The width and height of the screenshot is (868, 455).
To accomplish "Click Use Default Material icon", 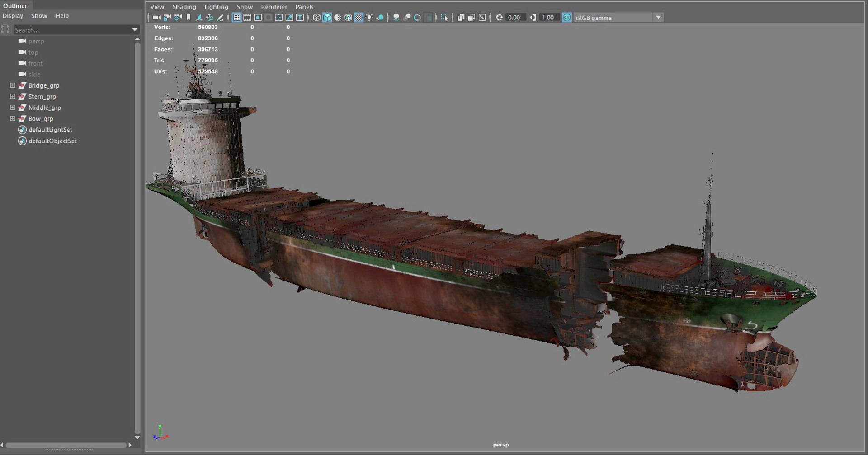I will (337, 17).
